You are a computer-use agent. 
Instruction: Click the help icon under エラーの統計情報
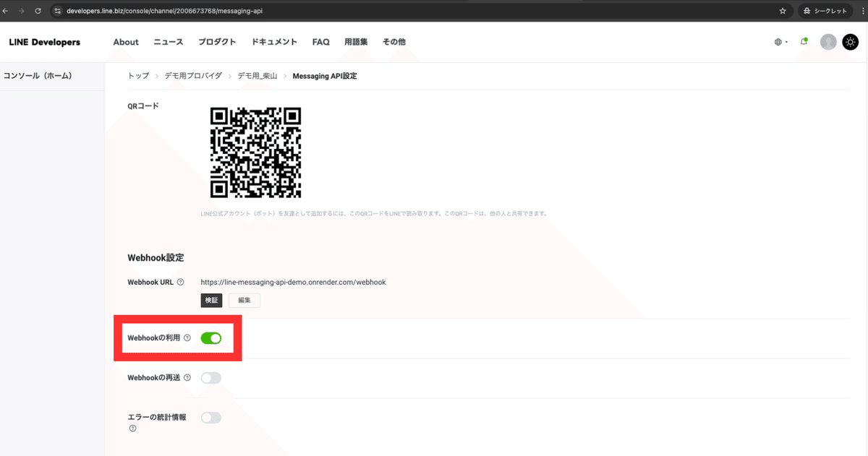[x=132, y=429]
